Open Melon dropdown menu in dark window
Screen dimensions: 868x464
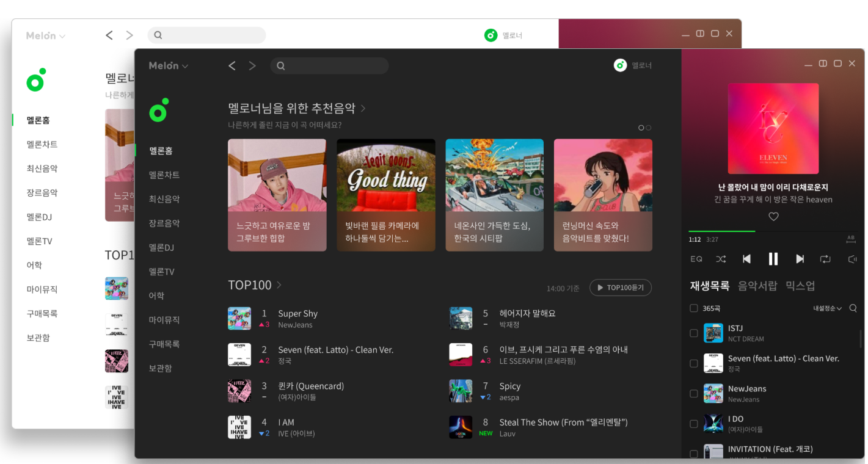click(169, 66)
